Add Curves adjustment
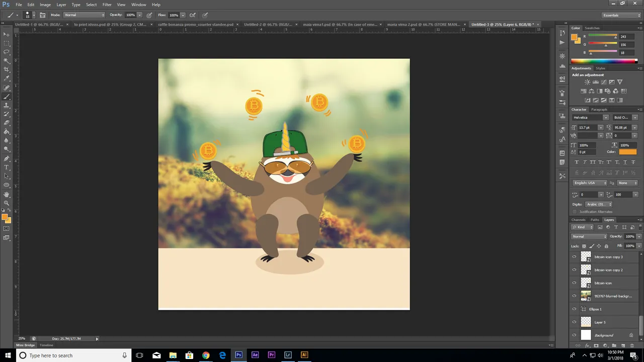 tap(603, 82)
